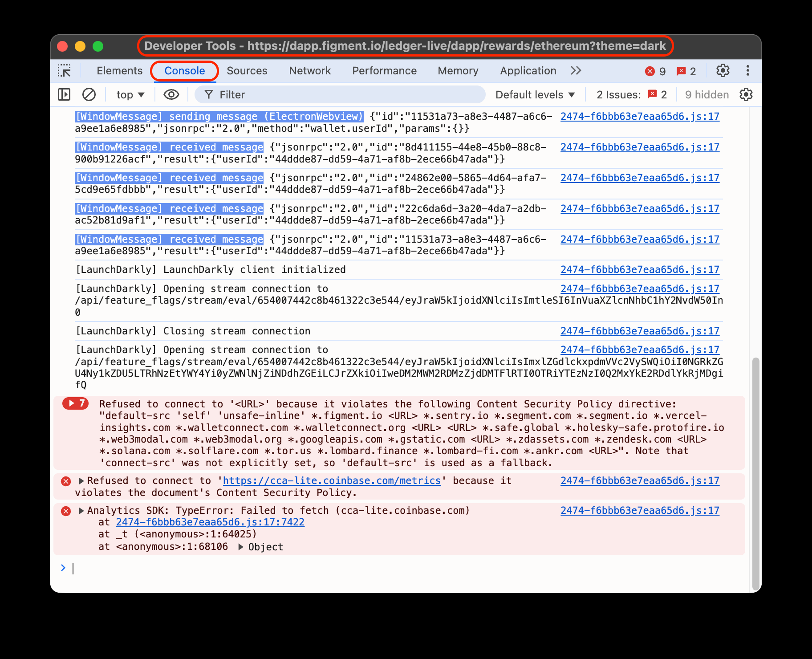Clear the console with the ban icon
The height and width of the screenshot is (659, 812).
(89, 94)
